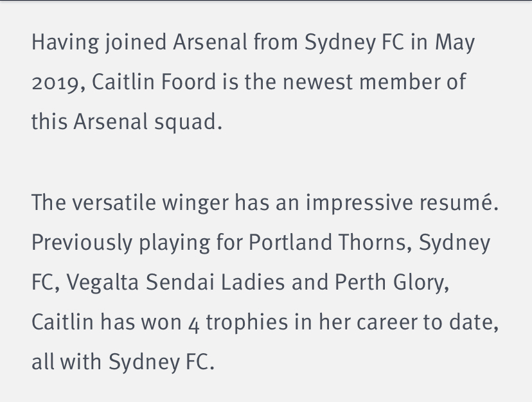Screen dimensions: 532x402
Task: Click the word "versatile"
Action: point(113,203)
